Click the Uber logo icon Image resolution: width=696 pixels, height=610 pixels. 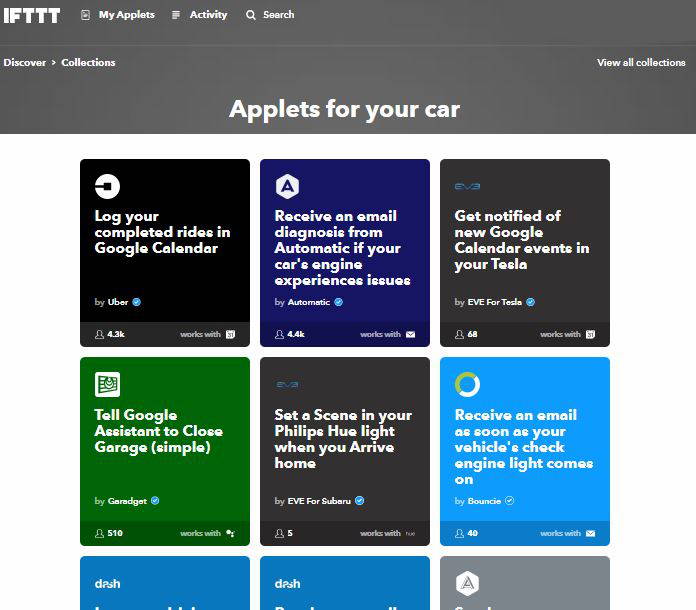(107, 186)
